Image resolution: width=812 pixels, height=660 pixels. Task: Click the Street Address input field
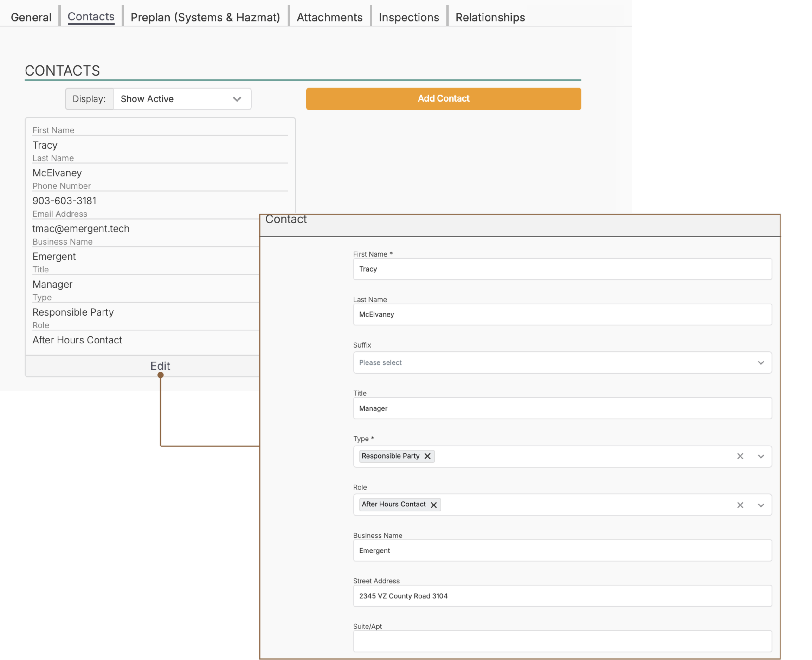pos(562,596)
